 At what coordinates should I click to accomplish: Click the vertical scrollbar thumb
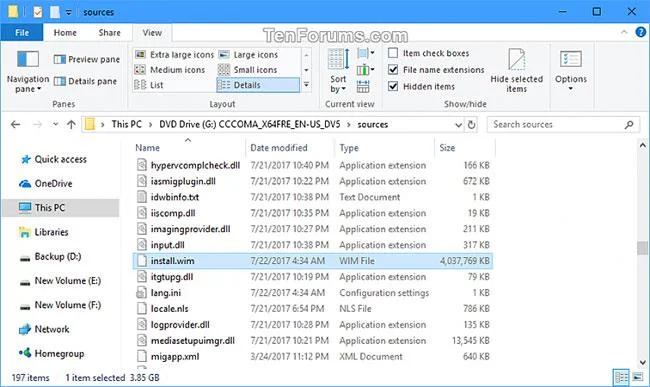642,247
